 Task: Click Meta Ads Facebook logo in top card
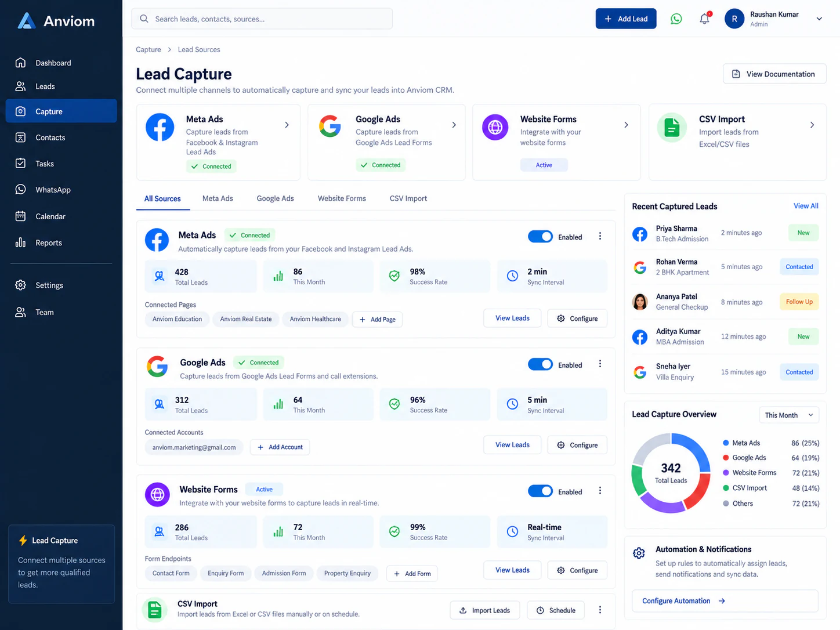(x=160, y=128)
